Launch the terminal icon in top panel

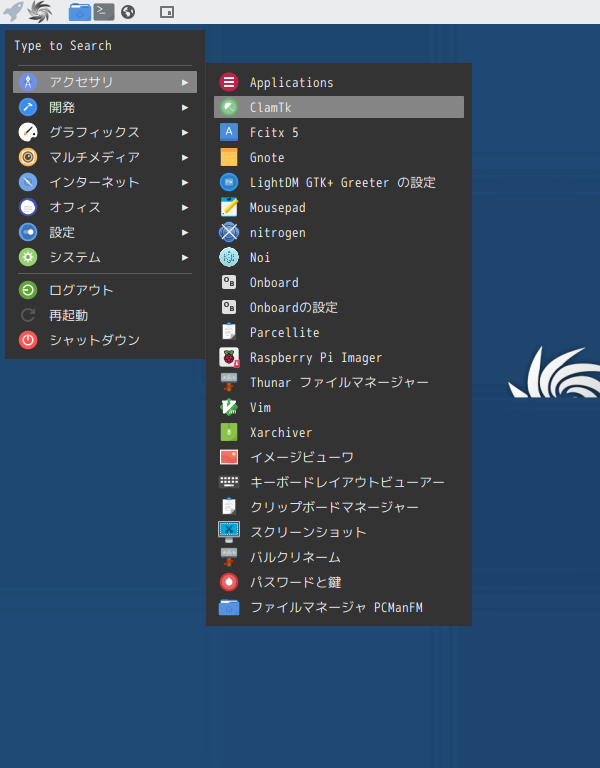104,12
